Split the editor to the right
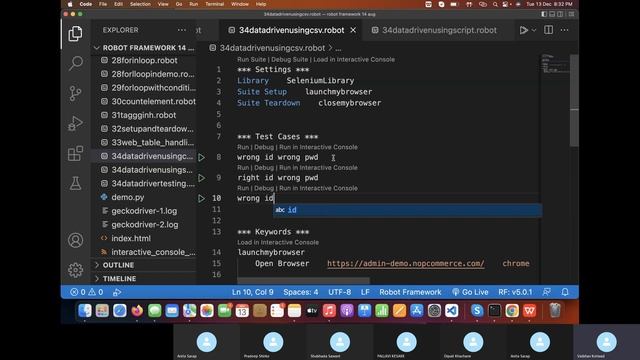The width and height of the screenshot is (640, 360). click(549, 30)
